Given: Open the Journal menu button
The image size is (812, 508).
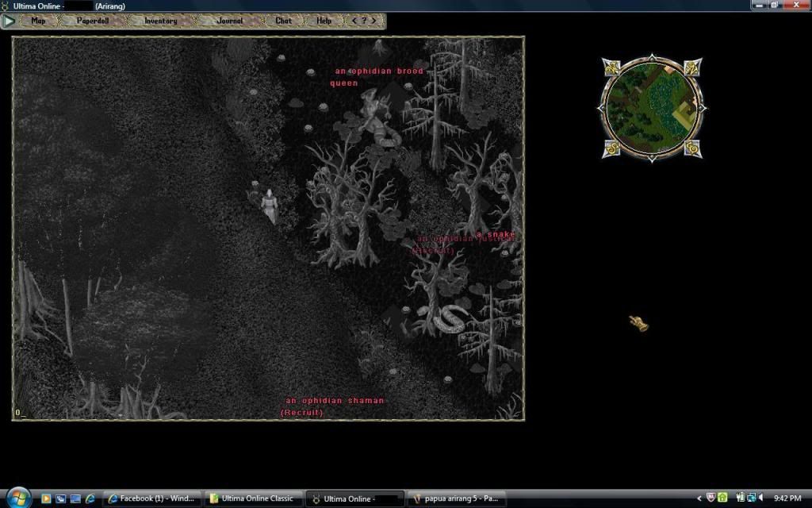Looking at the screenshot, I should [x=230, y=21].
